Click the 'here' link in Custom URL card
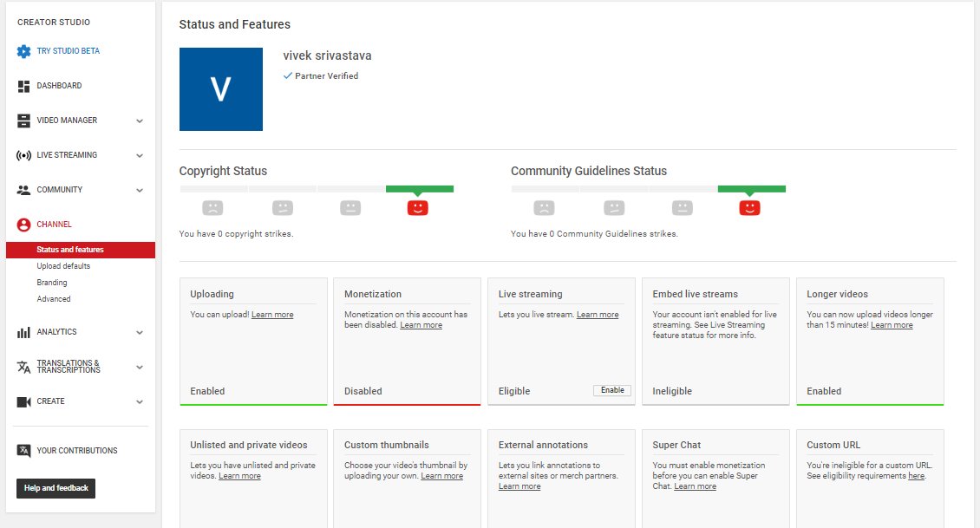 (916, 476)
